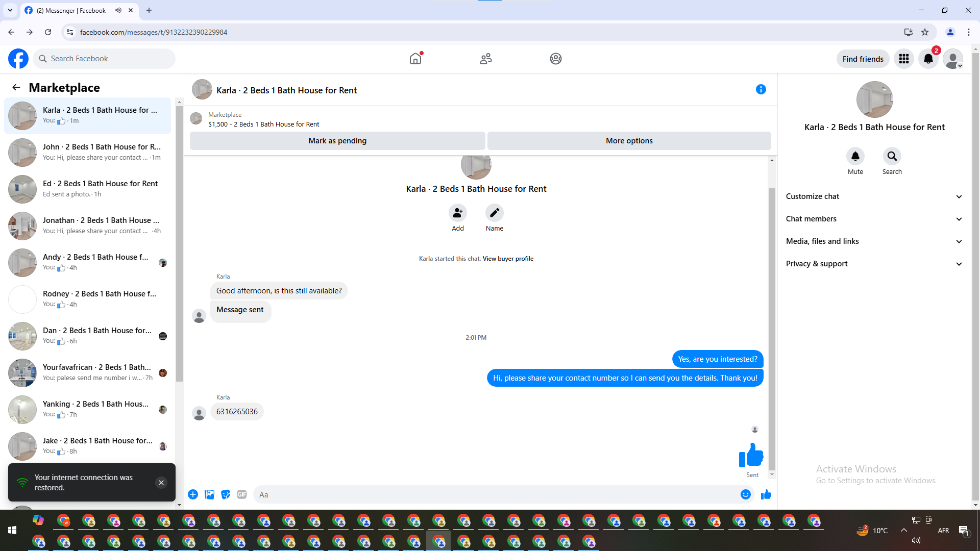Open the Chrome three-dot menu
The width and height of the screenshot is (980, 551).
coord(969,32)
